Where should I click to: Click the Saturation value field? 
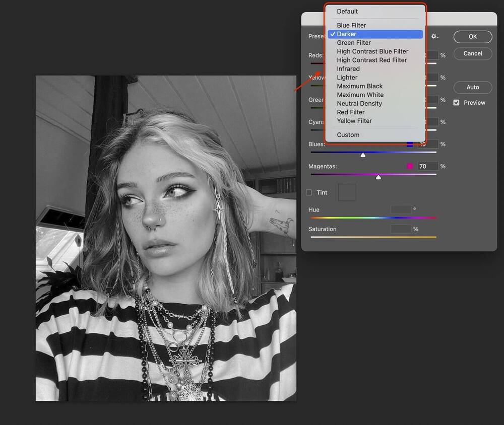coord(401,229)
